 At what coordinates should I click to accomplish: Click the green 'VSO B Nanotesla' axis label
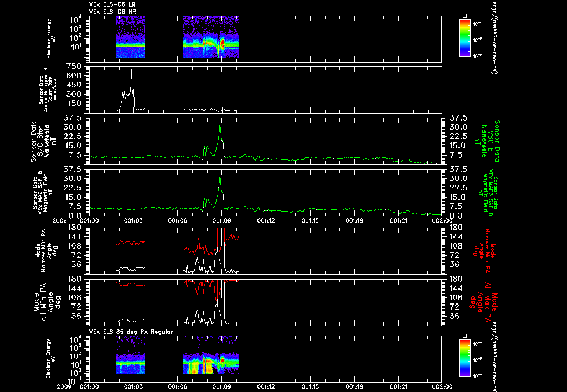(488, 141)
